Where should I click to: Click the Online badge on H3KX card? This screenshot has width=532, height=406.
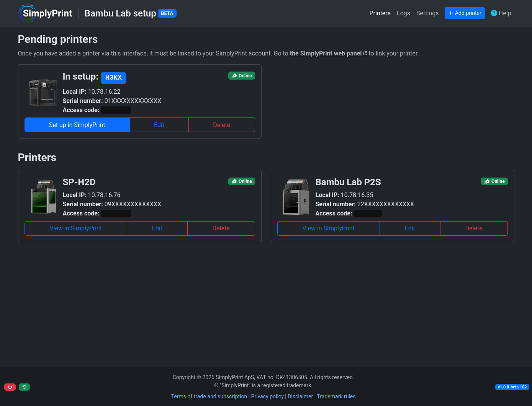(242, 76)
